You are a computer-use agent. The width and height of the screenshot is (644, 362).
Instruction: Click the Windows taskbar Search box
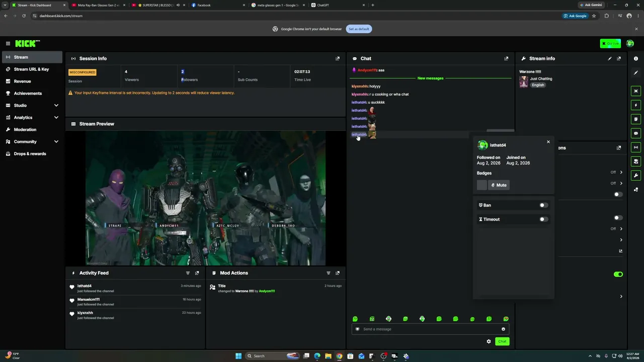click(x=273, y=356)
